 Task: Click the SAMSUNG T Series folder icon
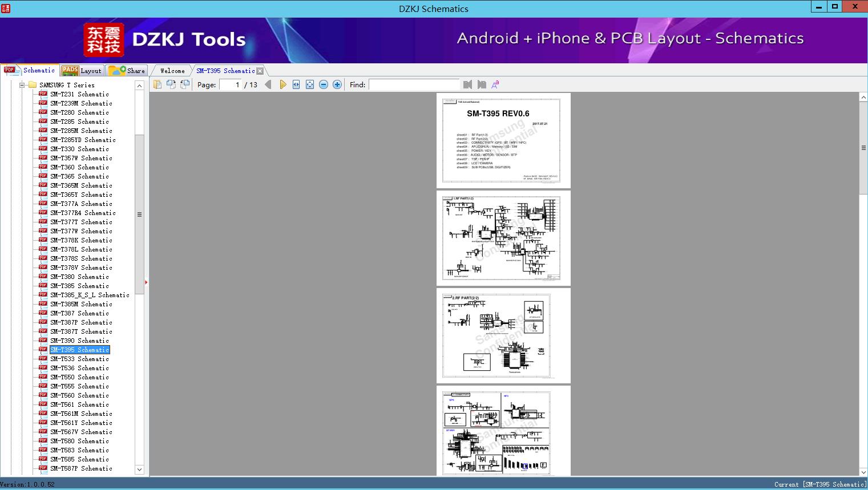click(x=33, y=85)
